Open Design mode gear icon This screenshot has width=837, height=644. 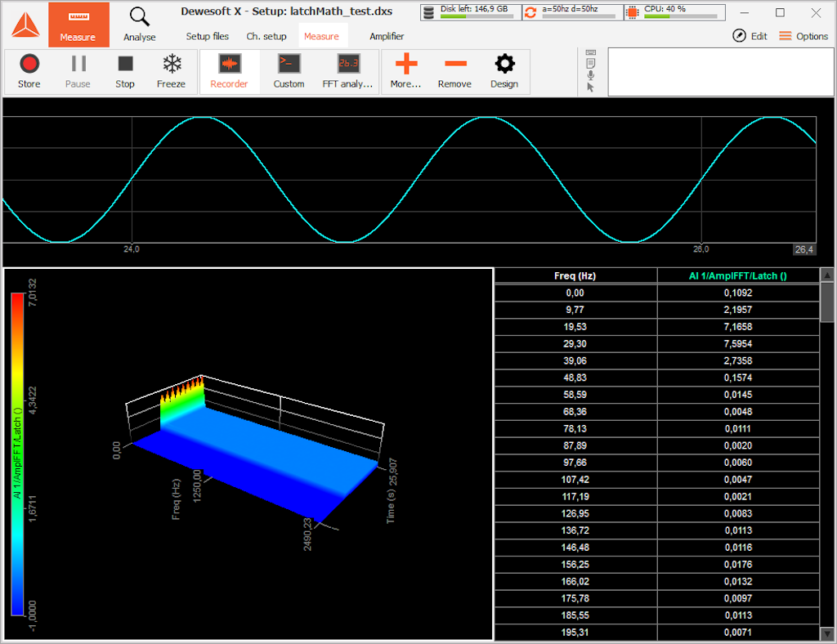pyautogui.click(x=504, y=71)
